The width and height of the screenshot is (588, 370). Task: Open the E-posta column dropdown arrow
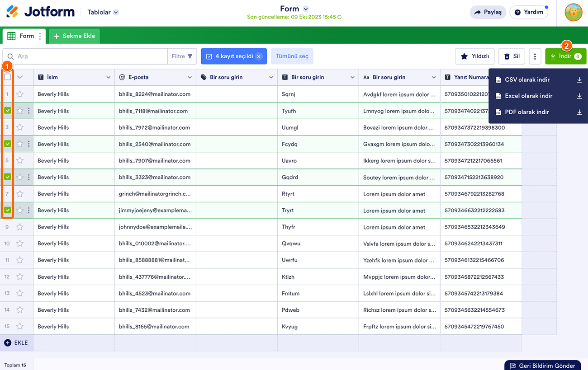tap(190, 77)
